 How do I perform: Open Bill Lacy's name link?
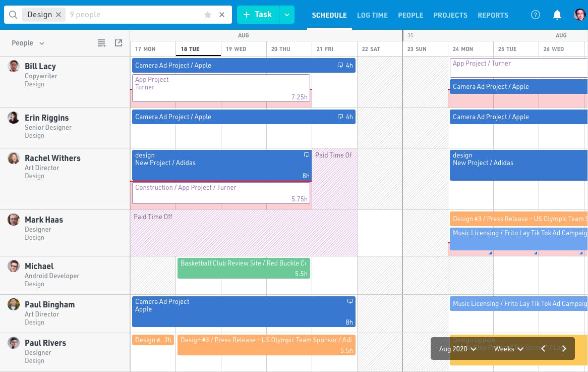[40, 67]
